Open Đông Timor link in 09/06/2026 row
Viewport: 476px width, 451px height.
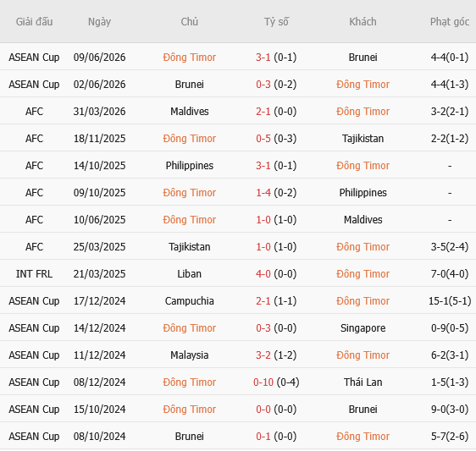189,58
